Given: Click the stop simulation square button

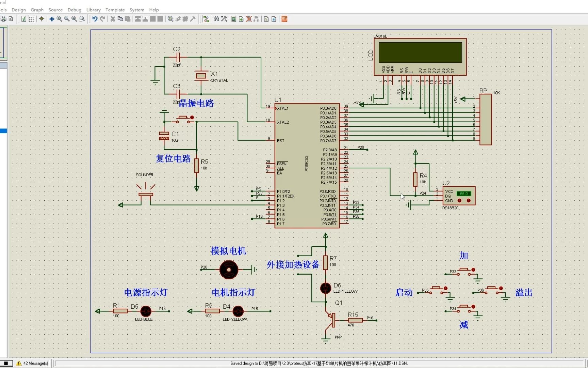Looking at the screenshot, I should (x=6, y=363).
